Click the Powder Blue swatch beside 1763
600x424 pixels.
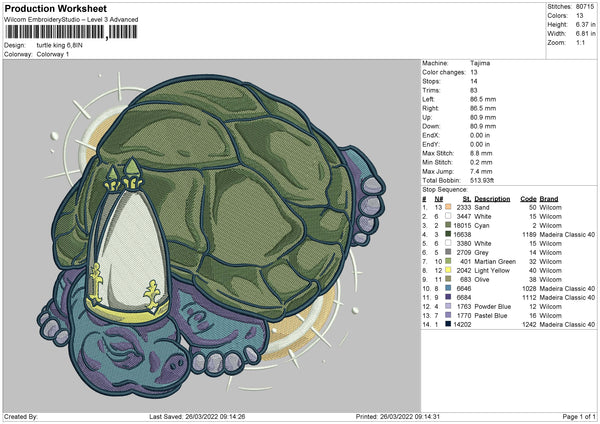point(448,306)
